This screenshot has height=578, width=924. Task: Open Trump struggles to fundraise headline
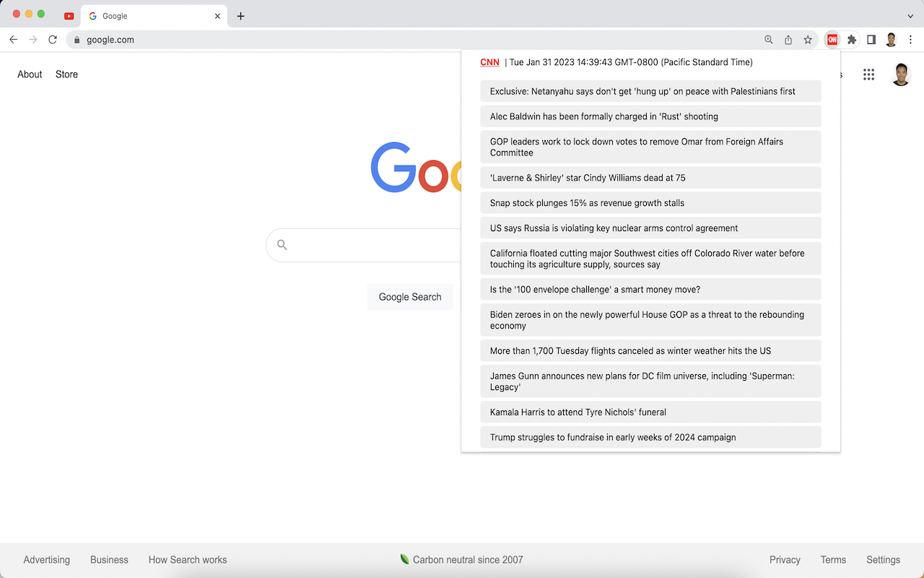coord(650,437)
